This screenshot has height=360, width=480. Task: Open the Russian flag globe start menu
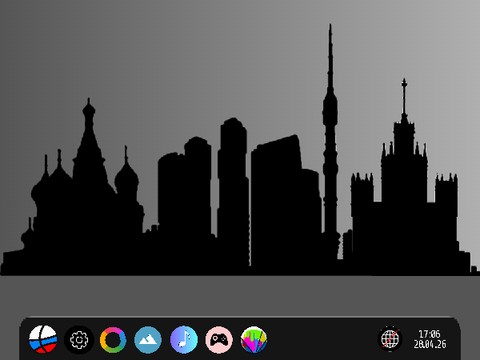43,339
